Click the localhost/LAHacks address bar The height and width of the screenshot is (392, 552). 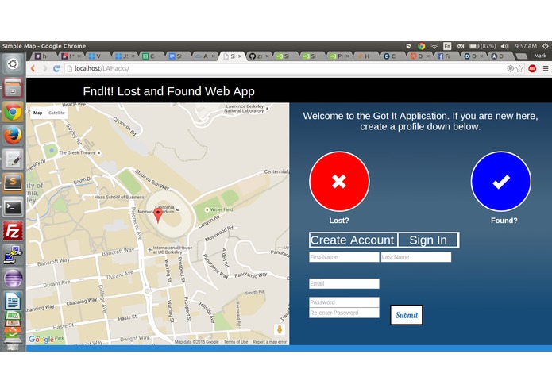click(x=285, y=68)
